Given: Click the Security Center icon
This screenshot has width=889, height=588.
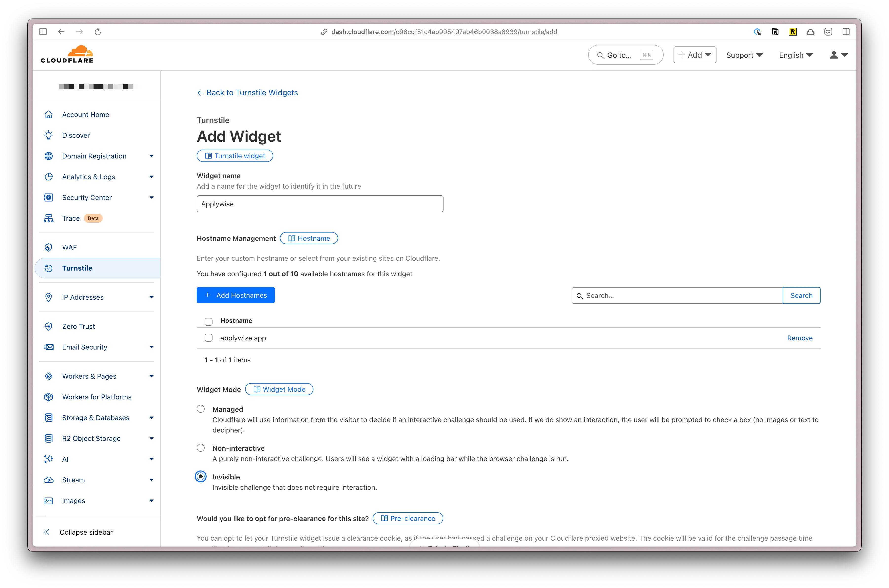Looking at the screenshot, I should click(x=49, y=198).
